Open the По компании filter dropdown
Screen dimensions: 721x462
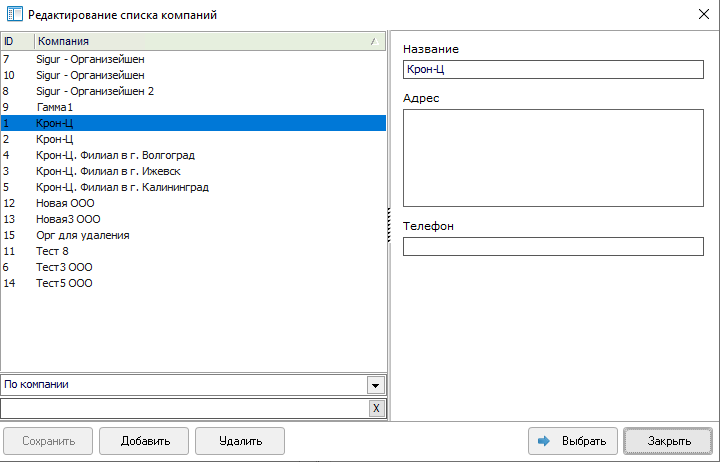pos(376,385)
